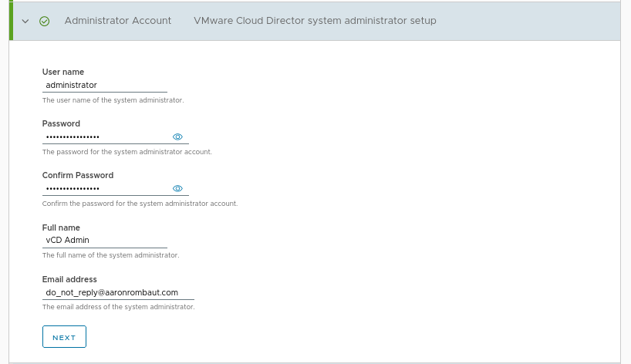
Task: Click helper text below User name field
Action: pos(113,100)
